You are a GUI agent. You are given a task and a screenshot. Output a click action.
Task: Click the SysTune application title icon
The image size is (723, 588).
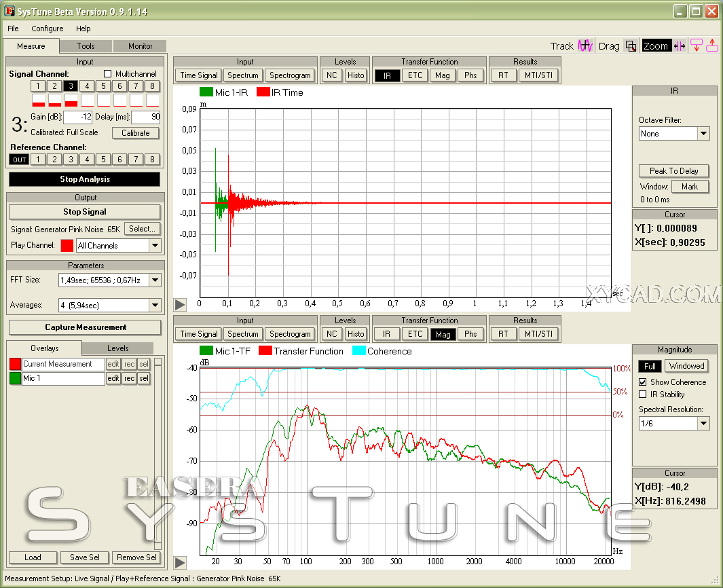click(9, 11)
